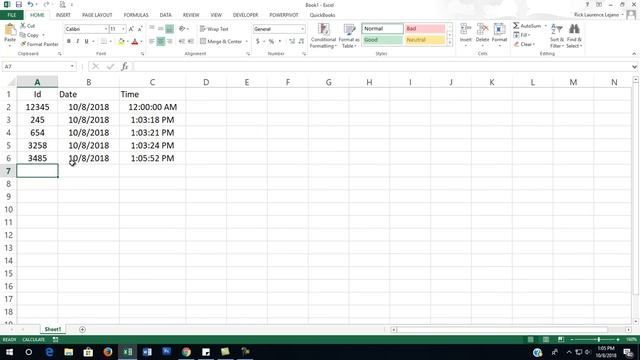Click the decrease decimal icon
The height and width of the screenshot is (360, 640).
tap(301, 41)
